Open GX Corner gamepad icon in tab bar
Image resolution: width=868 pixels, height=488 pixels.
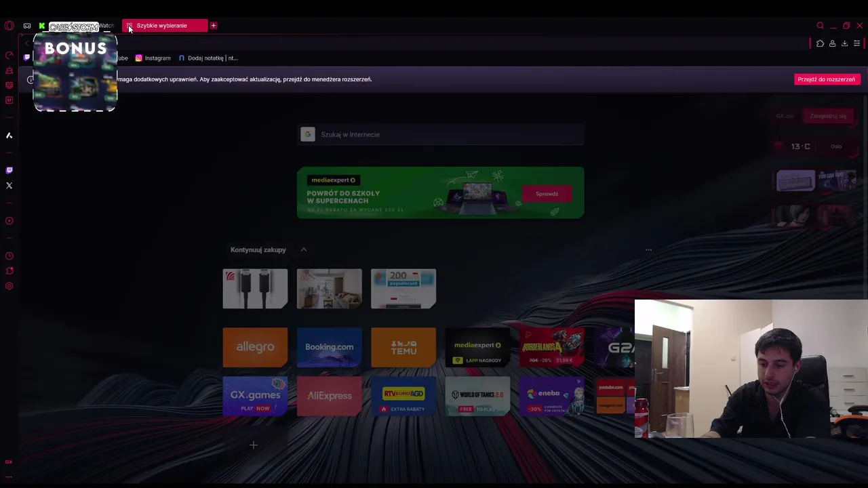(27, 26)
